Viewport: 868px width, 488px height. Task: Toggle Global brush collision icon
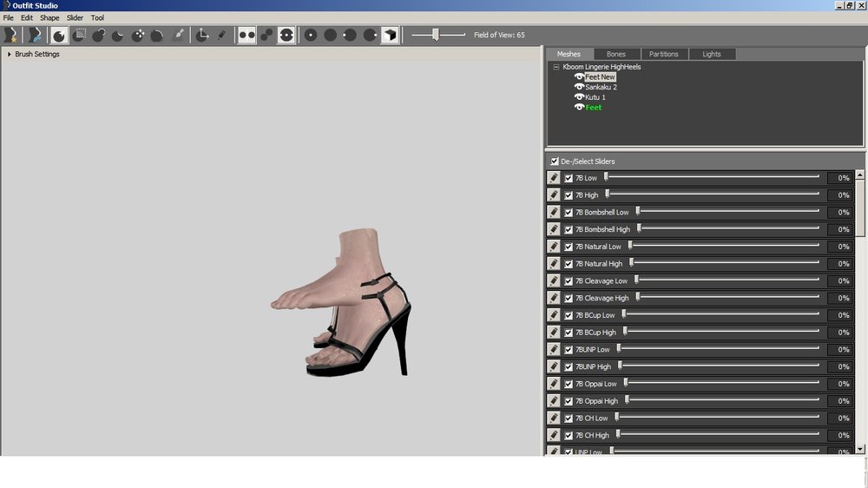pos(286,35)
